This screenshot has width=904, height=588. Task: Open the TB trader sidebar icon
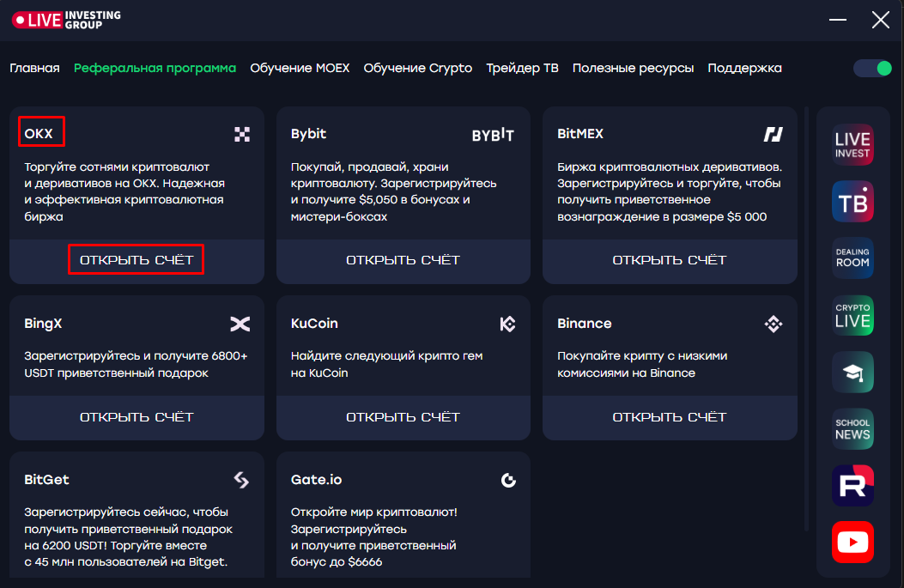(x=852, y=202)
